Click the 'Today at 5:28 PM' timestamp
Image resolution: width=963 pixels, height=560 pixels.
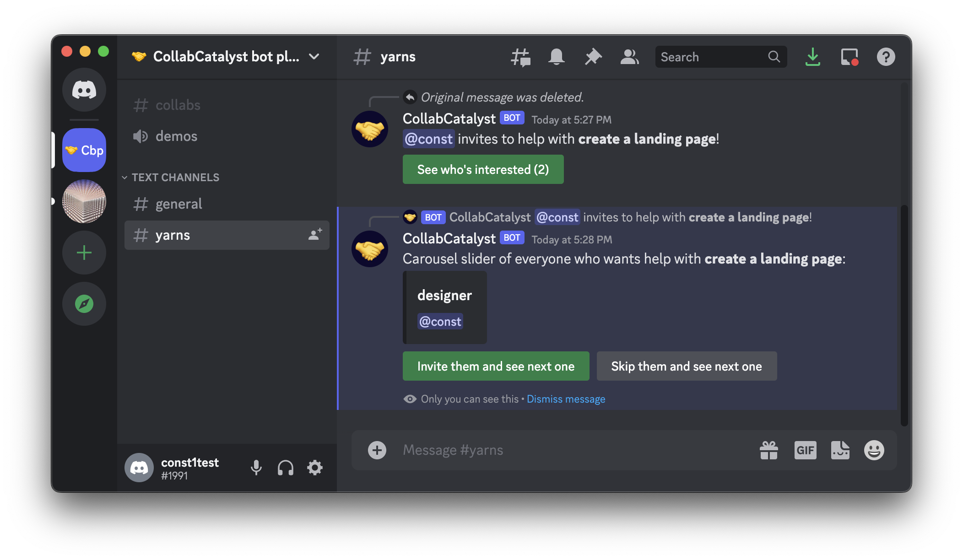pos(572,240)
